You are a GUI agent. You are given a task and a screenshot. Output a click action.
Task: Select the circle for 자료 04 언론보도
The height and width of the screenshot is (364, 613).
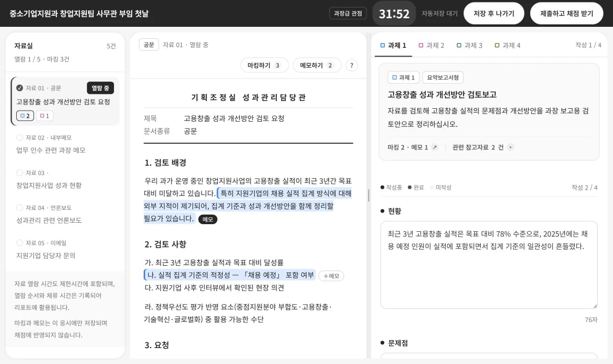pos(20,207)
